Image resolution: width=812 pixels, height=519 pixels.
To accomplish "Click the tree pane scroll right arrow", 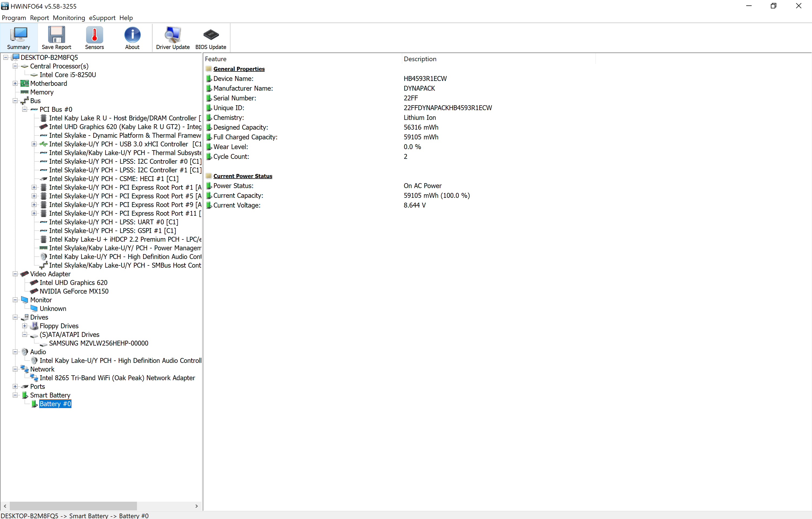I will point(197,506).
